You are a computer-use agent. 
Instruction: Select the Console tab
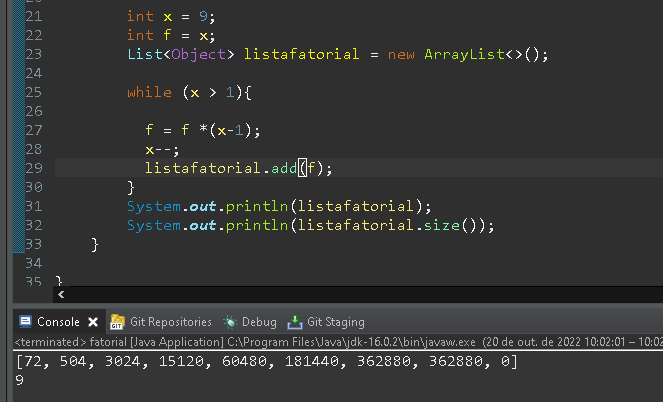[x=58, y=322]
